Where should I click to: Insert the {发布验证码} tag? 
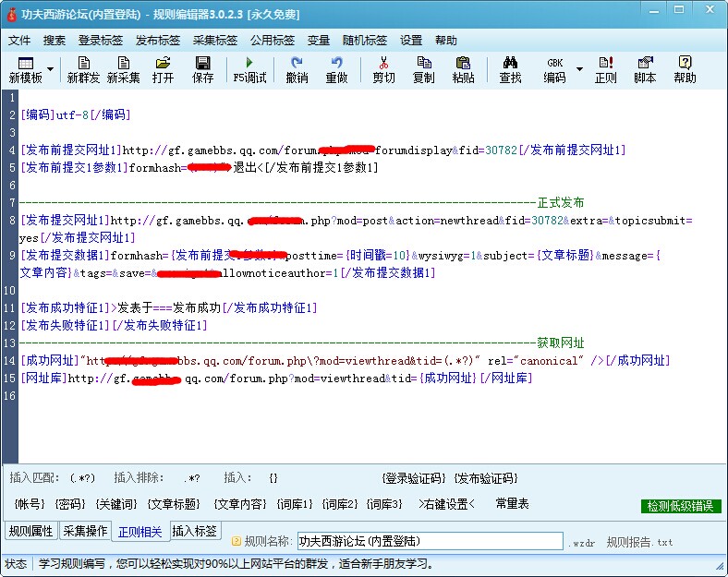pos(486,477)
